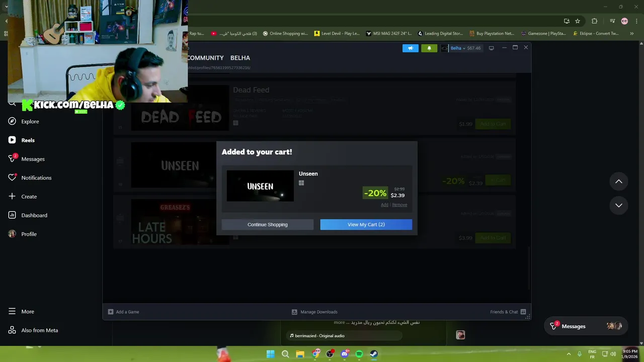Click the View My Cart (2) button
The image size is (644, 362).
tap(366, 224)
